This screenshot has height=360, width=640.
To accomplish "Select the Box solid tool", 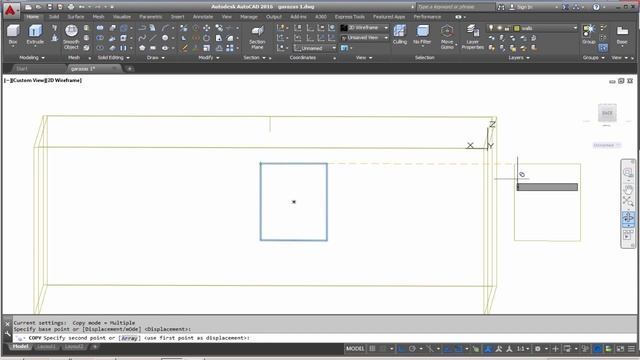I will (x=13, y=34).
